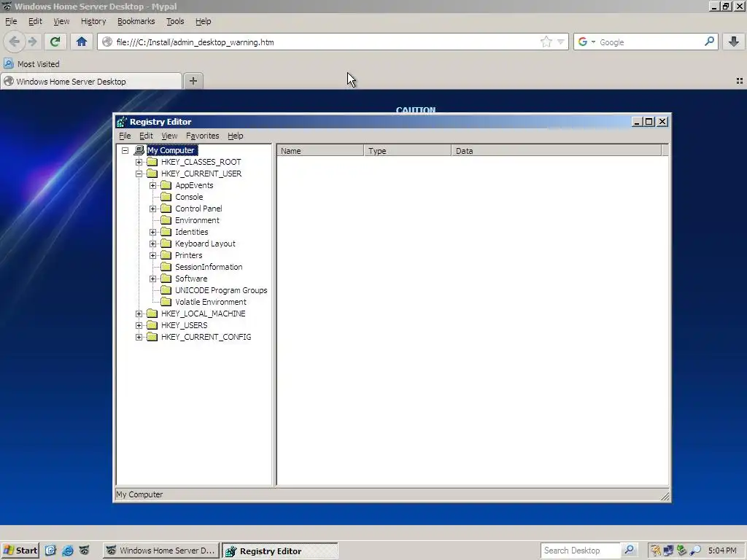The image size is (747, 560).
Task: Expand the Keyboard Layout key
Action: tap(153, 244)
